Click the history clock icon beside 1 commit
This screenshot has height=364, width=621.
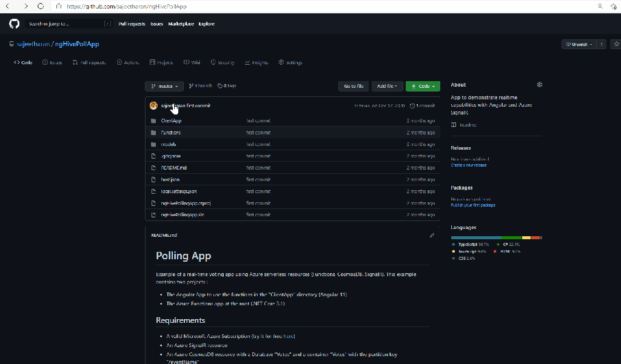coord(412,106)
